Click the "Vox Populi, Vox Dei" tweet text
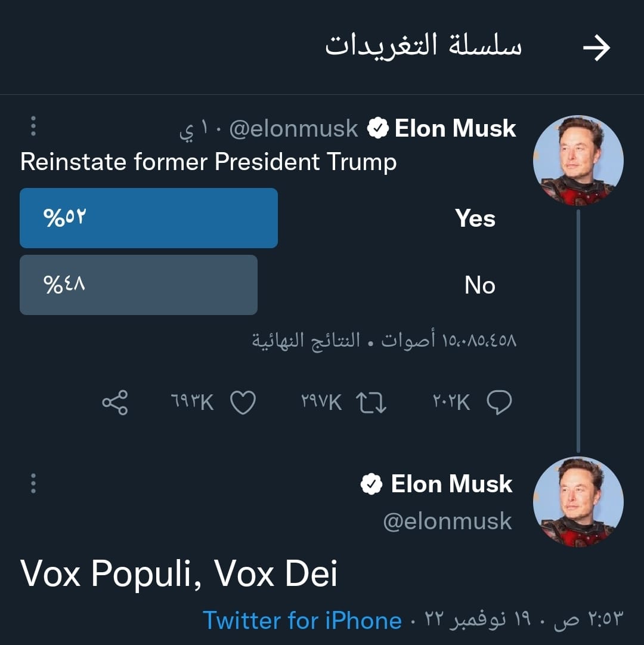 pos(179,574)
